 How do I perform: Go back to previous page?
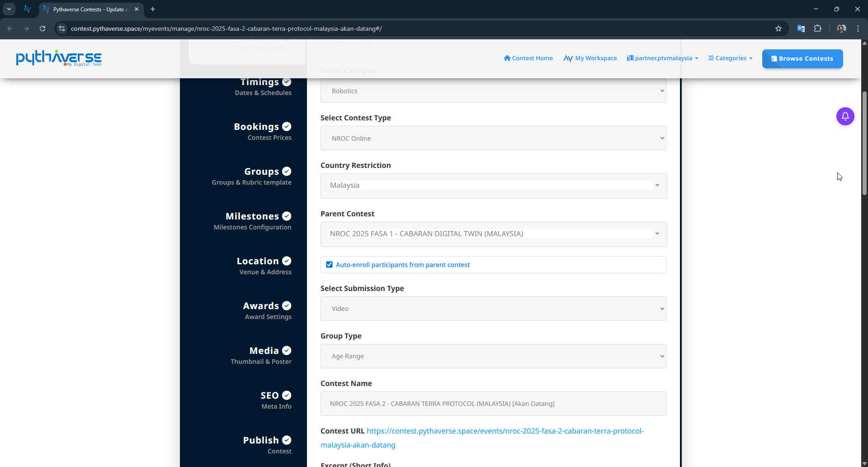coord(10,29)
